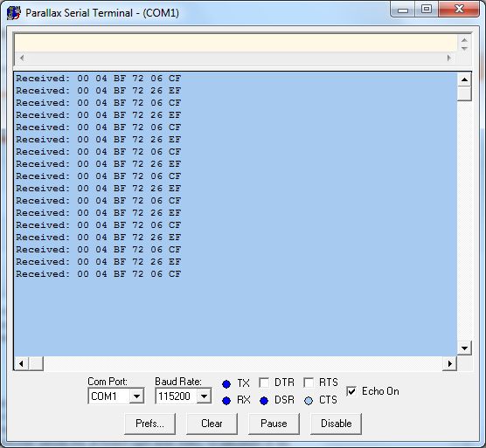This screenshot has height=448, width=486.
Task: Open the Prefs... dialog
Action: click(150, 424)
